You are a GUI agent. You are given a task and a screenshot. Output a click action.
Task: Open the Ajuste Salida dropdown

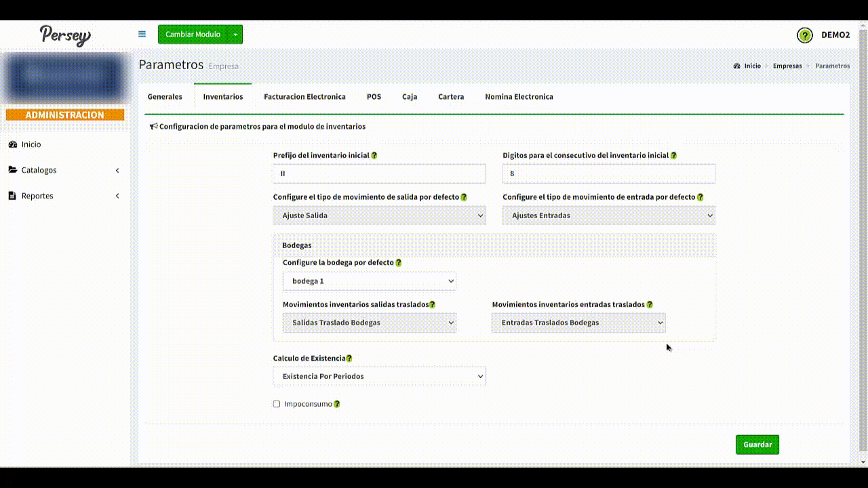379,216
